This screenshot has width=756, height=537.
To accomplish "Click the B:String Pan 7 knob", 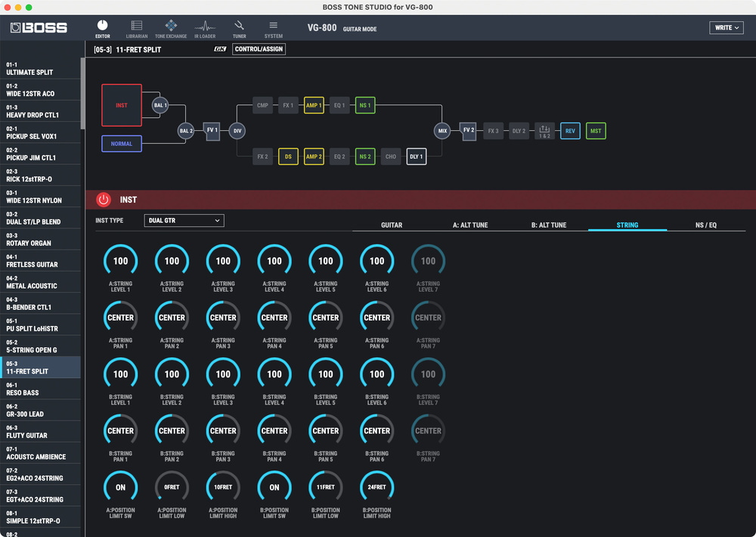I will coord(428,430).
